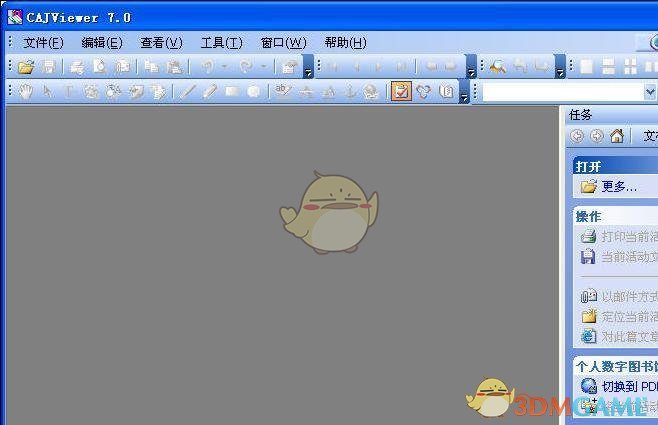658x425 pixels.
Task: Expand toolbar options after the book icon
Action: tap(463, 91)
